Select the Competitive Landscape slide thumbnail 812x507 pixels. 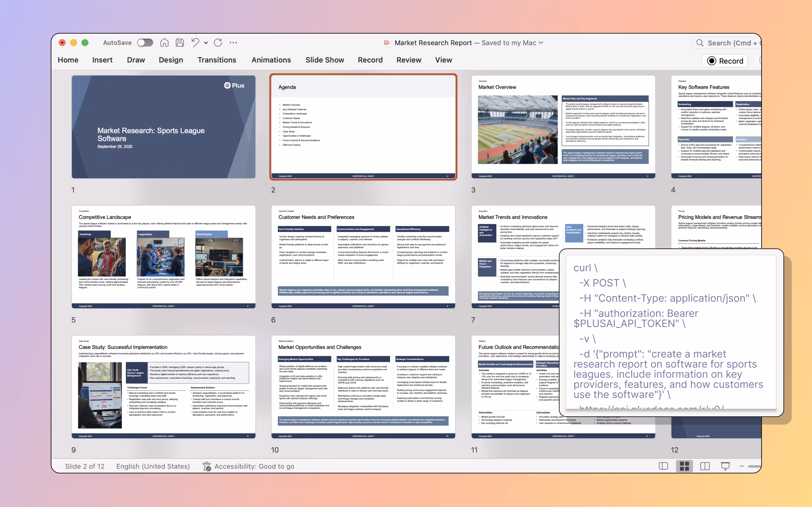tap(163, 257)
